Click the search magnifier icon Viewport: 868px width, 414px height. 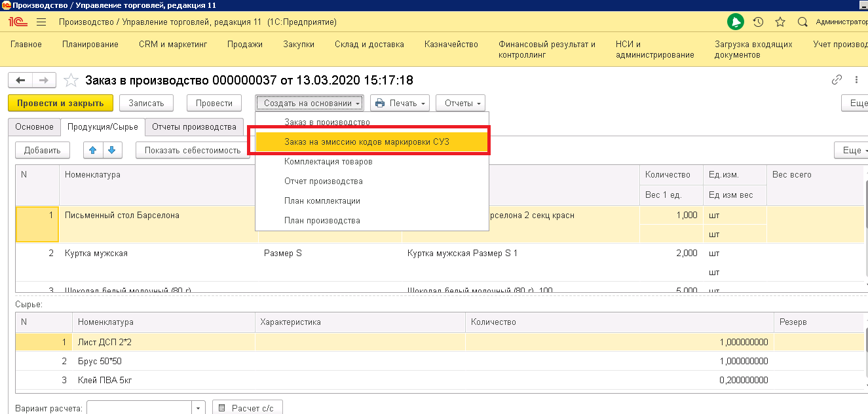coord(802,22)
